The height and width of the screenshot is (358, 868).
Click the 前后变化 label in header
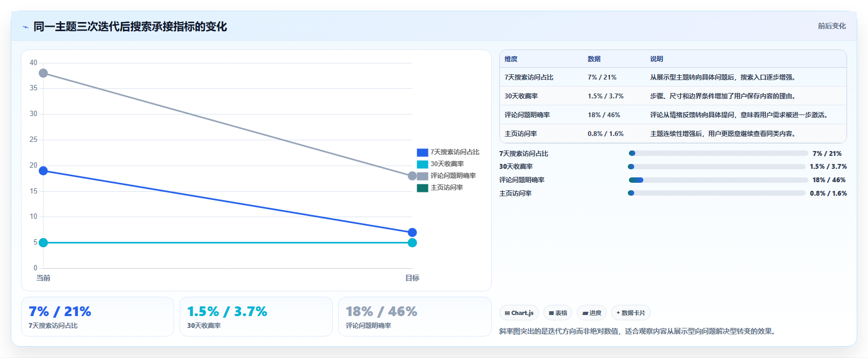point(831,26)
